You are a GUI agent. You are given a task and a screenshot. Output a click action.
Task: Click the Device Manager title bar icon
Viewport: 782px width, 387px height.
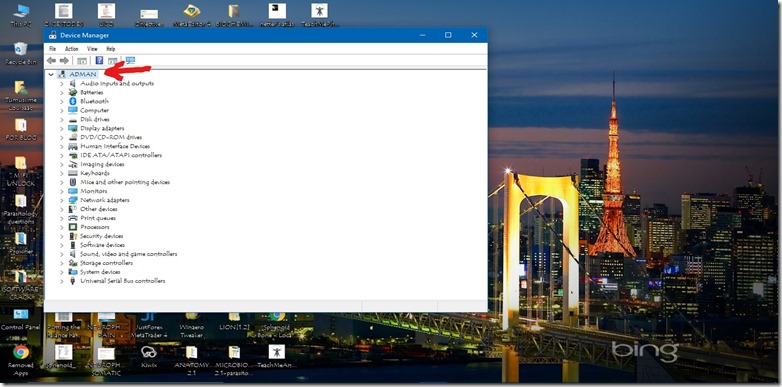pyautogui.click(x=52, y=35)
